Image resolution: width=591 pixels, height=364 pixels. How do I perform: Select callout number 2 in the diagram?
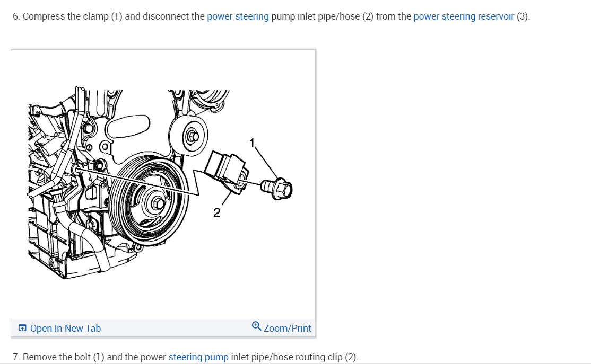coord(217,212)
